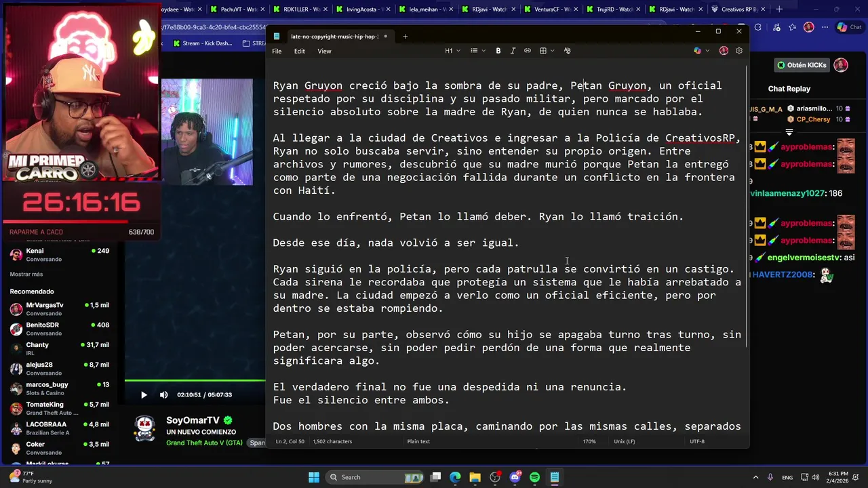The height and width of the screenshot is (488, 868).
Task: Click the Obtén KICKs button
Action: pos(802,65)
